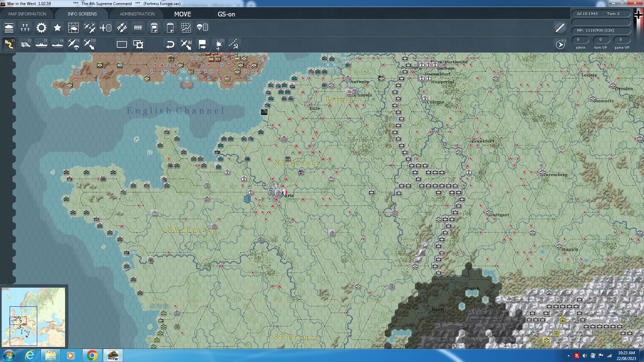The height and width of the screenshot is (362, 644).
Task: Open the losses (crosses) report icon
Action: [25, 28]
